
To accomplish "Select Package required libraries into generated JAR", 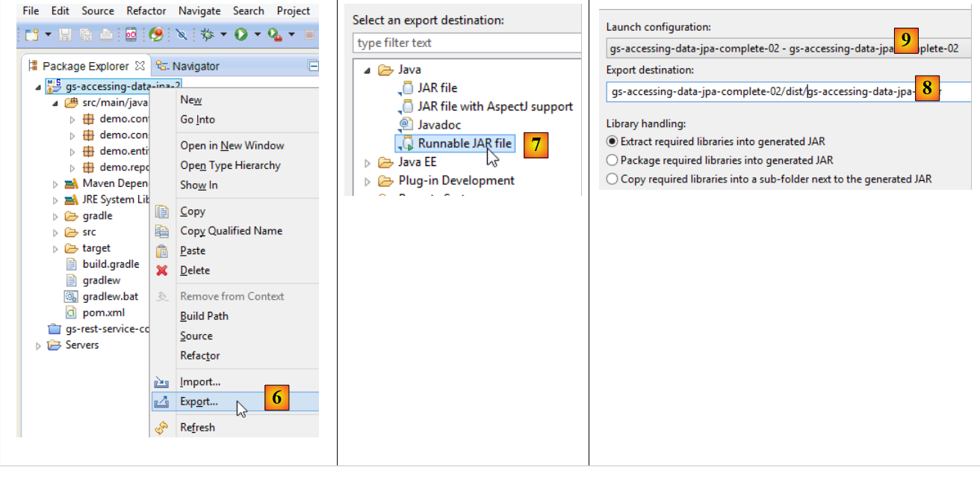I will pos(612,160).
